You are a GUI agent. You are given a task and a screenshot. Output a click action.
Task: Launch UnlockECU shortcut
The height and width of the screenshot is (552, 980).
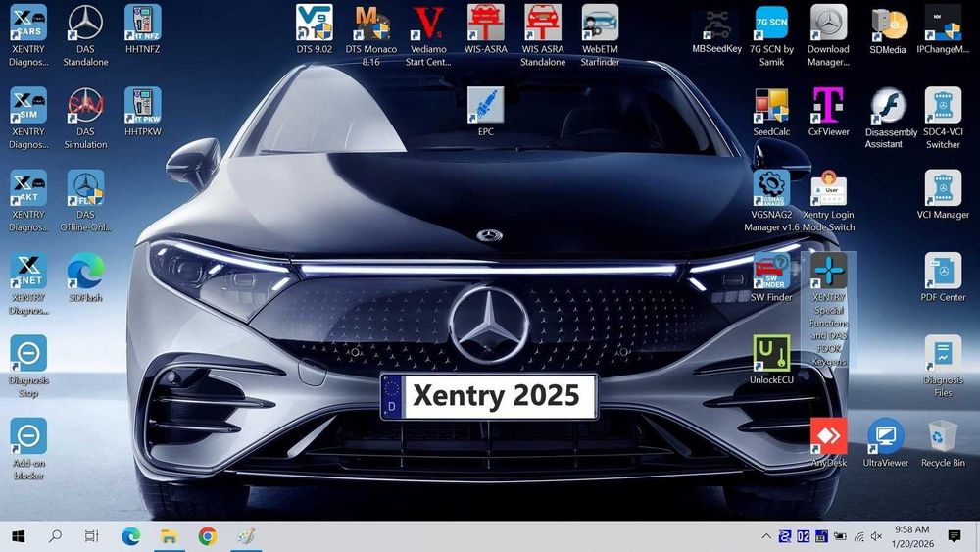click(771, 353)
